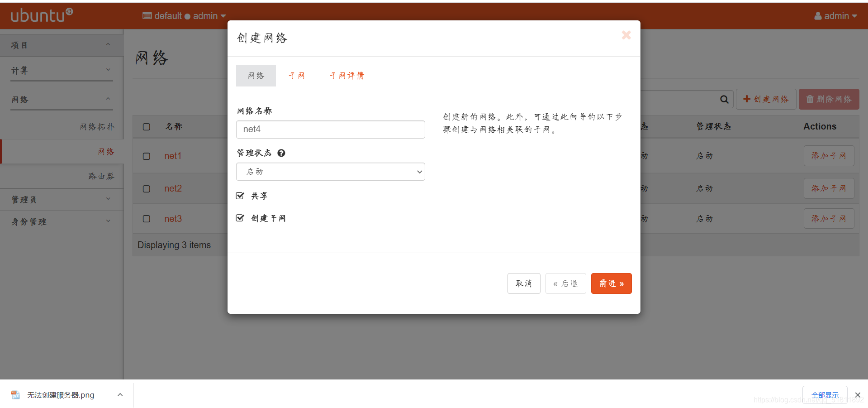Show all downloads via 全部显示 button
868x408 pixels.
click(x=825, y=394)
